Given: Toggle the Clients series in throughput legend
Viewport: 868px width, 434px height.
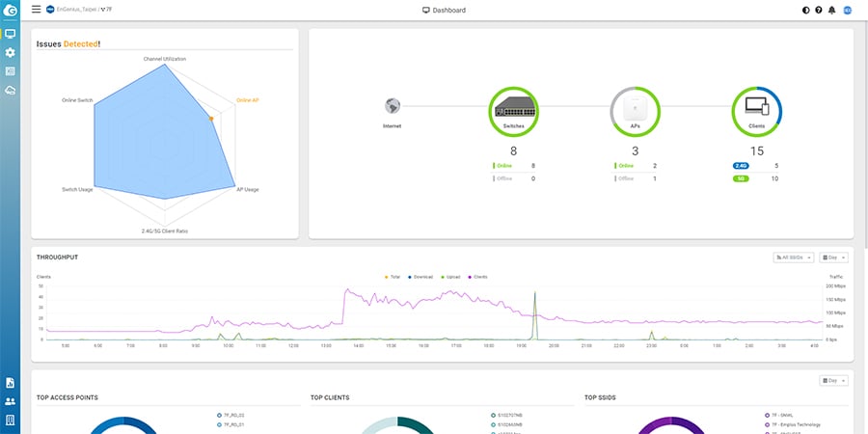Looking at the screenshot, I should click(x=477, y=277).
